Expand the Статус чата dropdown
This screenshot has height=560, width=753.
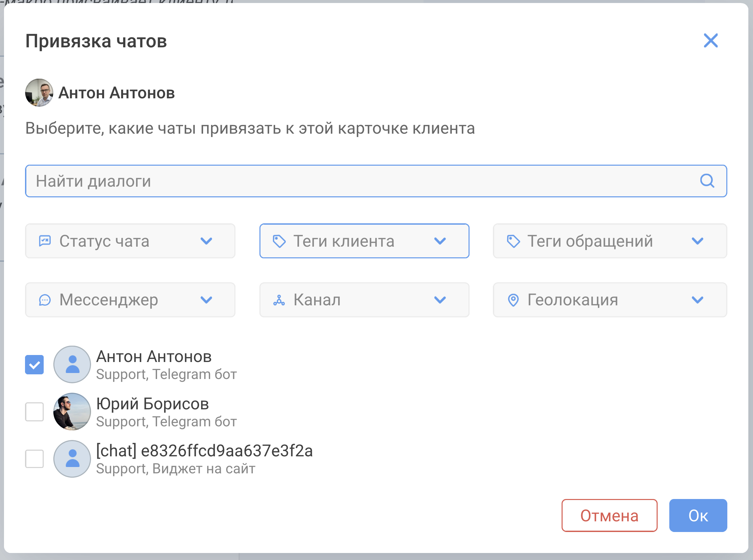point(206,241)
